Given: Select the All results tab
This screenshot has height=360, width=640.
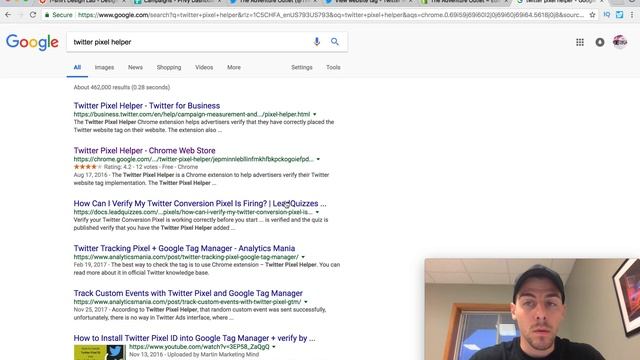Looking at the screenshot, I should pyautogui.click(x=77, y=67).
